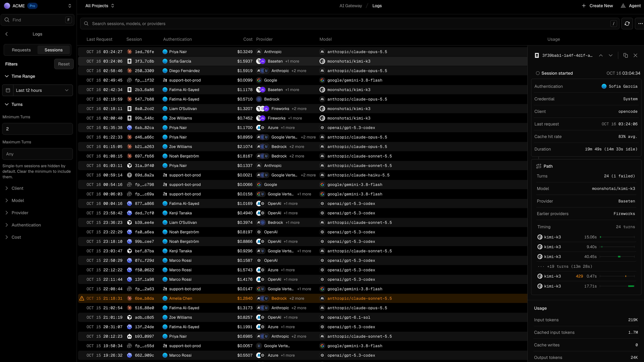Click openai/gpt-6.1-sol model cell

(348, 317)
